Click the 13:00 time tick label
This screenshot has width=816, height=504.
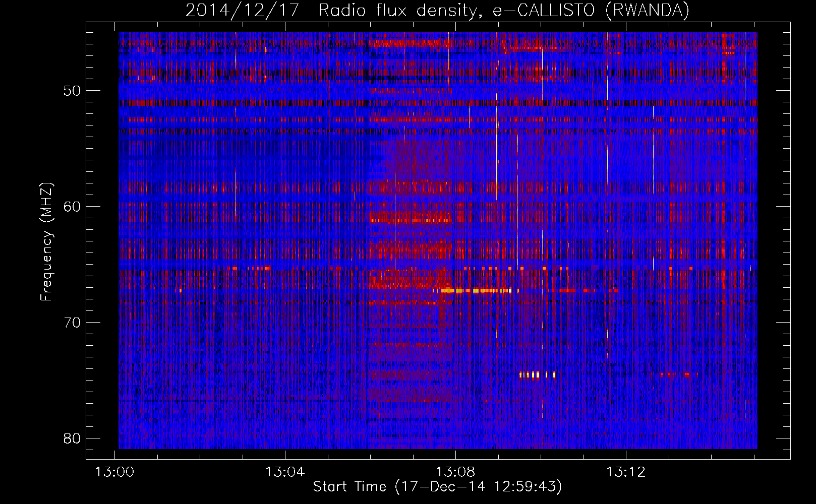tap(115, 472)
